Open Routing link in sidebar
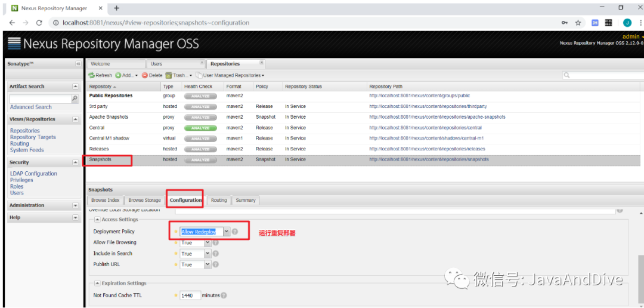This screenshot has height=308, width=644. click(19, 143)
